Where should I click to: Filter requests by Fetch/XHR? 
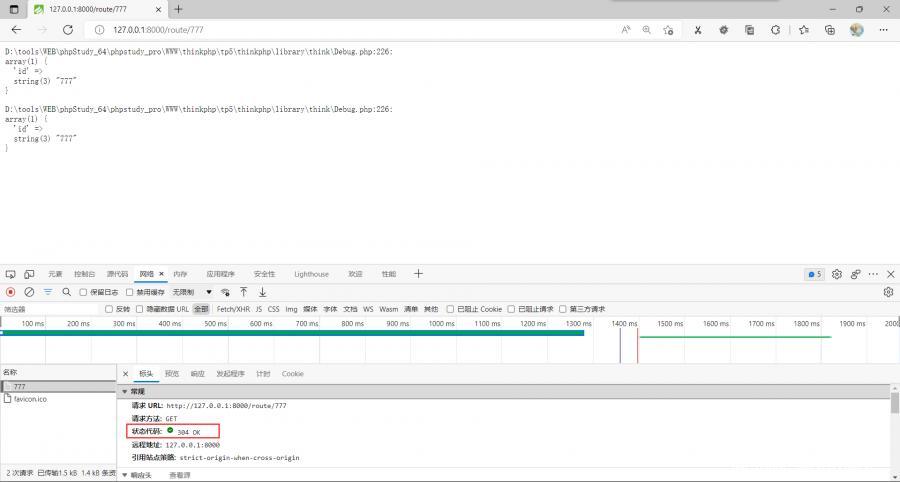pos(233,309)
